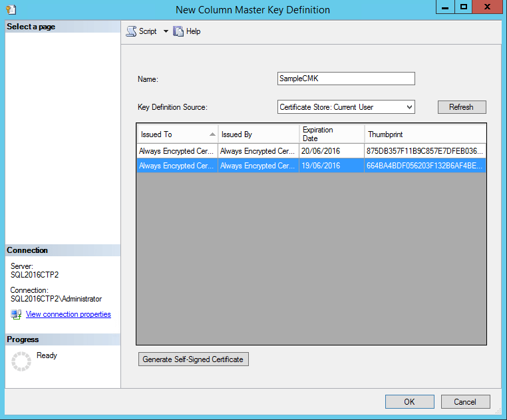Confirm with the OK button
This screenshot has width=507, height=420.
pos(409,401)
